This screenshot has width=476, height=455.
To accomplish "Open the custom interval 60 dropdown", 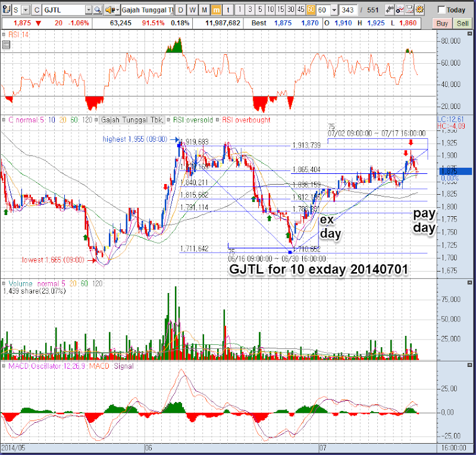I will pyautogui.click(x=334, y=10).
